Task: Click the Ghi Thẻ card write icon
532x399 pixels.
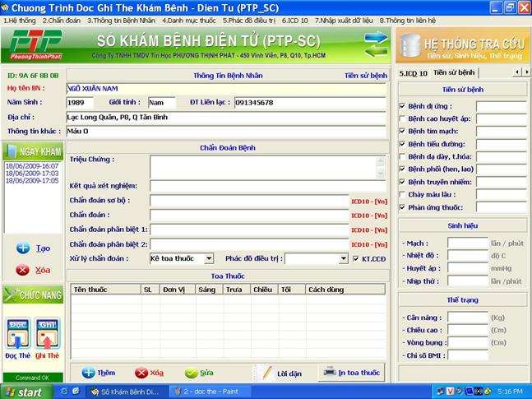Action: (47, 333)
